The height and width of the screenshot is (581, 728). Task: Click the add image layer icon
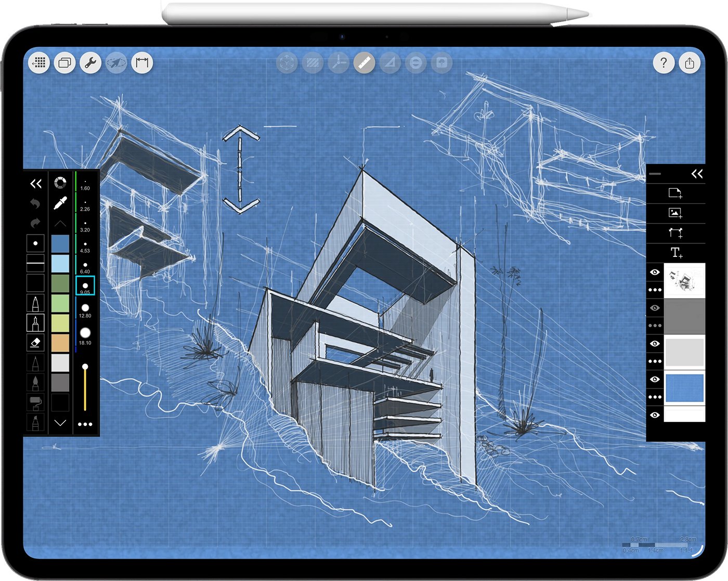(x=675, y=213)
